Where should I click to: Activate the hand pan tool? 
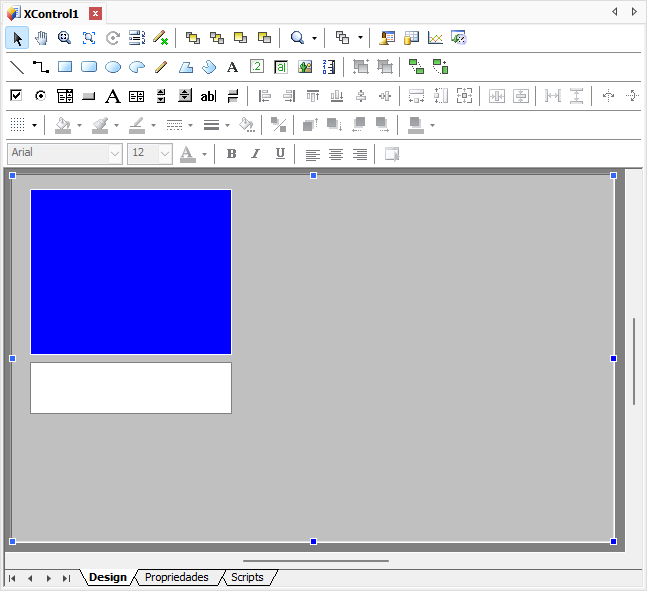coord(41,38)
